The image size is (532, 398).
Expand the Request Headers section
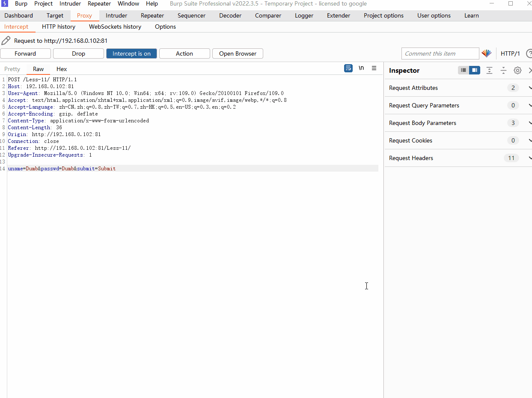[458, 158]
